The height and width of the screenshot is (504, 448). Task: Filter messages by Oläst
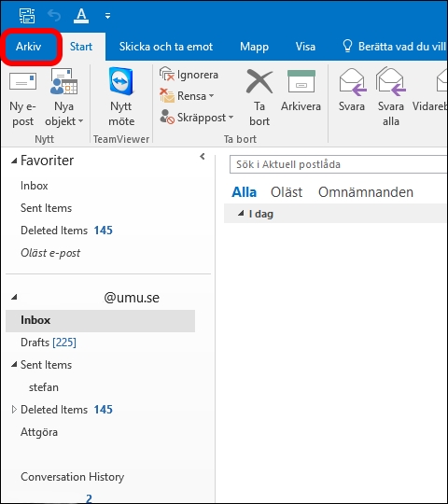287,192
